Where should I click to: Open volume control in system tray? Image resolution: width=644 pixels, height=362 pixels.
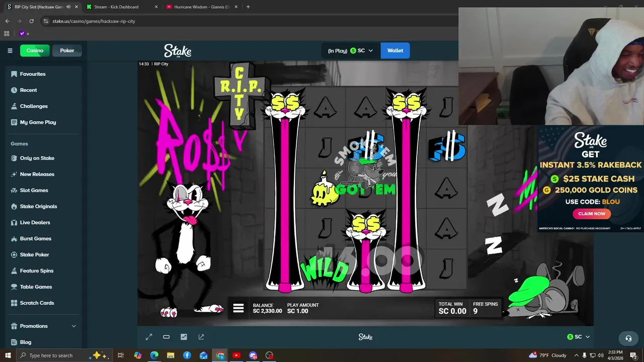[600, 355]
